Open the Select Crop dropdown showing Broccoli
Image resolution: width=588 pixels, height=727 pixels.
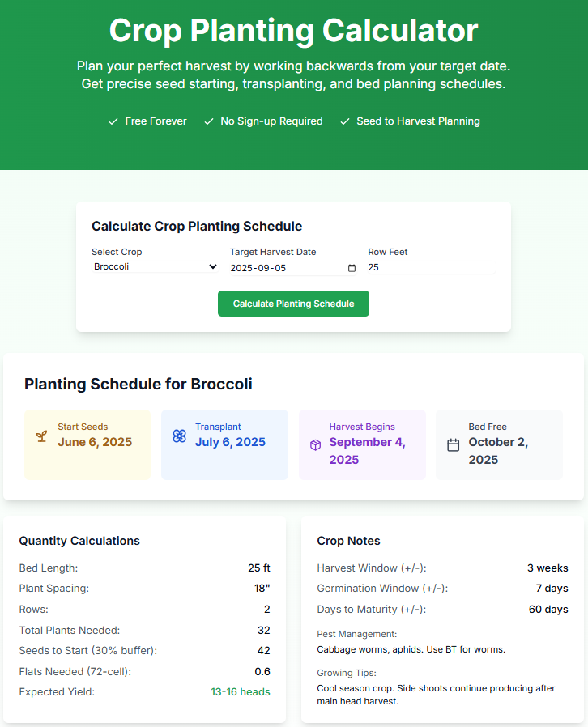point(155,266)
